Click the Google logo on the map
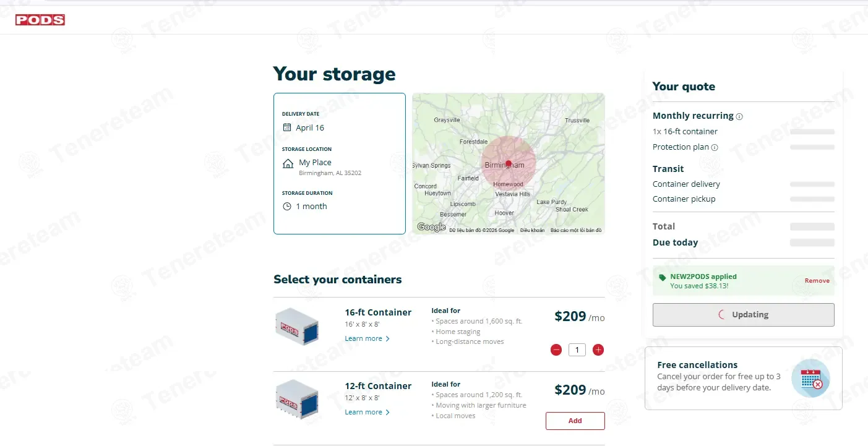This screenshot has width=868, height=446. (x=431, y=227)
